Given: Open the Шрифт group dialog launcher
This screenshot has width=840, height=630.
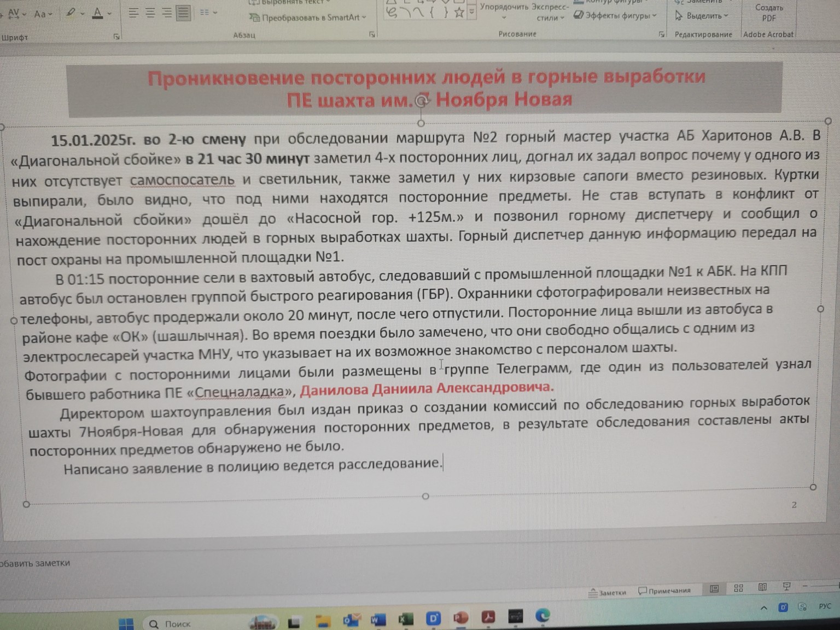Looking at the screenshot, I should (117, 36).
